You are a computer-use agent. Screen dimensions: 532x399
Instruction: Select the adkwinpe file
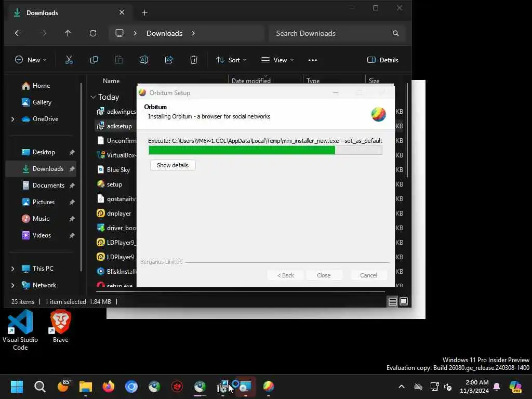[x=116, y=112]
